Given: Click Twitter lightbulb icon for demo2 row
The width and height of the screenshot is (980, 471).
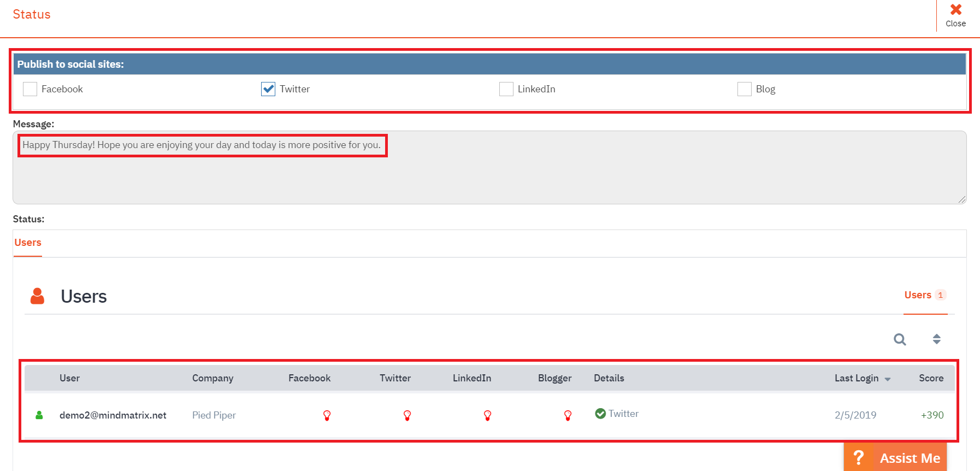Looking at the screenshot, I should (x=407, y=415).
